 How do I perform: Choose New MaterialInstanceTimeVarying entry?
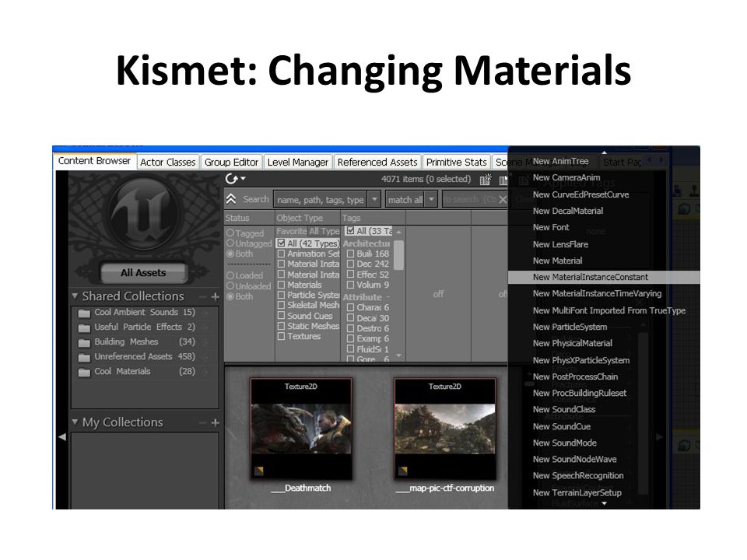[x=597, y=294]
